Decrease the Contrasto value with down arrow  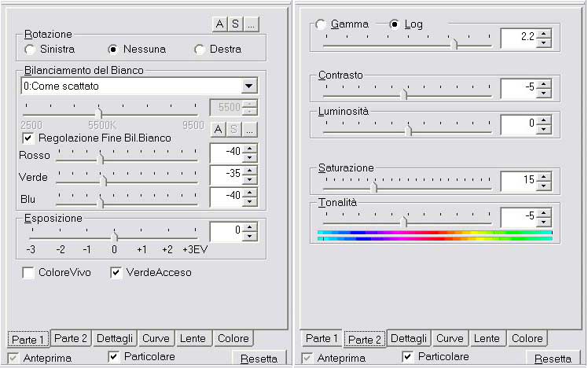[544, 92]
